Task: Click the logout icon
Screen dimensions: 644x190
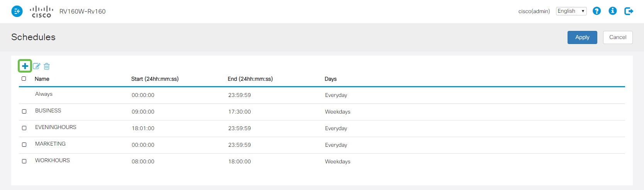Action: click(629, 11)
